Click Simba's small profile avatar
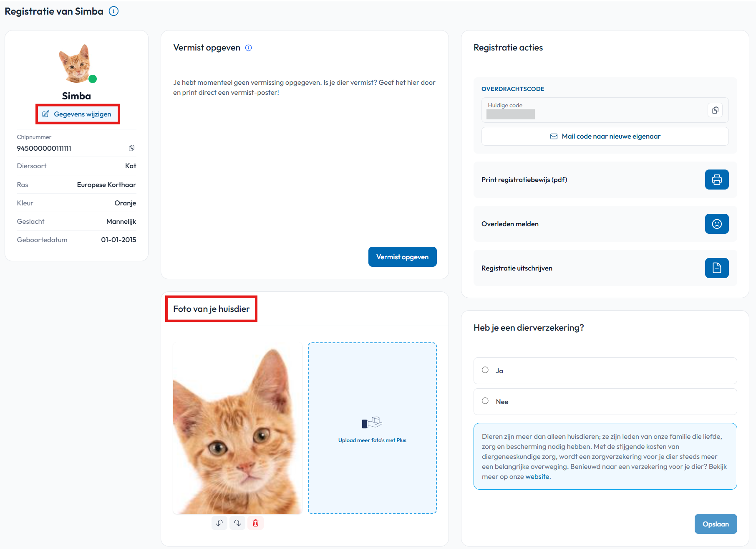The image size is (756, 549). pyautogui.click(x=75, y=63)
